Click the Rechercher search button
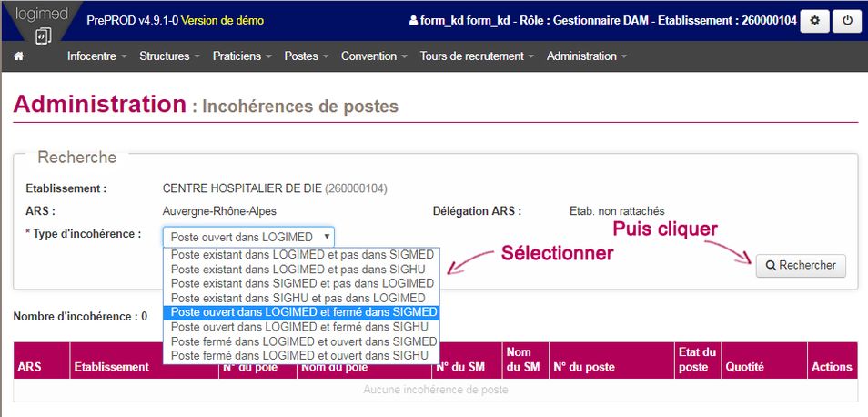Image resolution: width=868 pixels, height=417 pixels. point(801,265)
